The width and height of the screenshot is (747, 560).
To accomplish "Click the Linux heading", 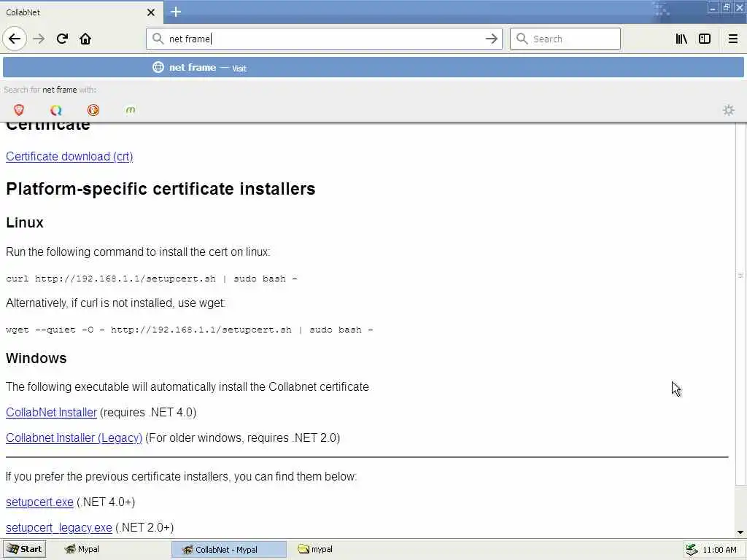I will point(25,222).
